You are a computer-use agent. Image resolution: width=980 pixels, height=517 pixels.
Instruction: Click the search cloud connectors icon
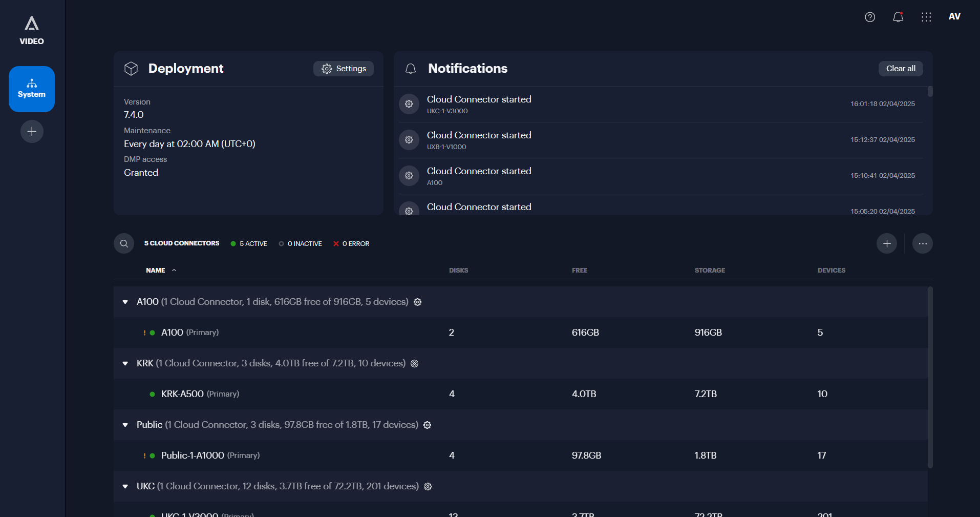pos(124,243)
